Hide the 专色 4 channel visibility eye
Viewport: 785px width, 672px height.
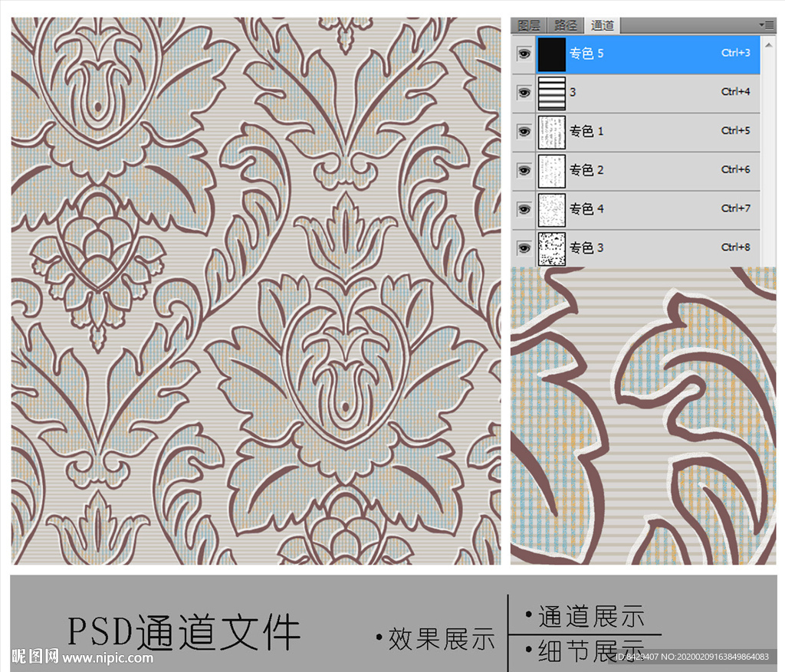524,209
